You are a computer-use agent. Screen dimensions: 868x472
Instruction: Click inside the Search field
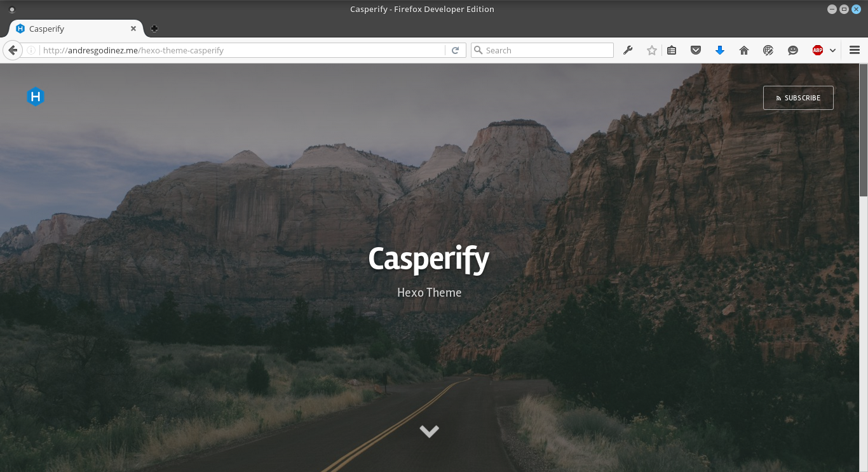pyautogui.click(x=541, y=50)
